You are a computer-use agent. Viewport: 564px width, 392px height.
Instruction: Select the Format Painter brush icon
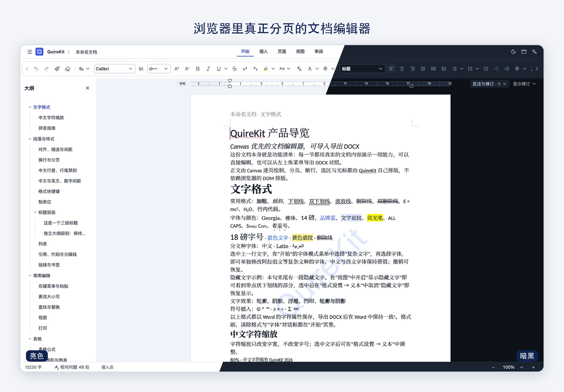click(57, 69)
